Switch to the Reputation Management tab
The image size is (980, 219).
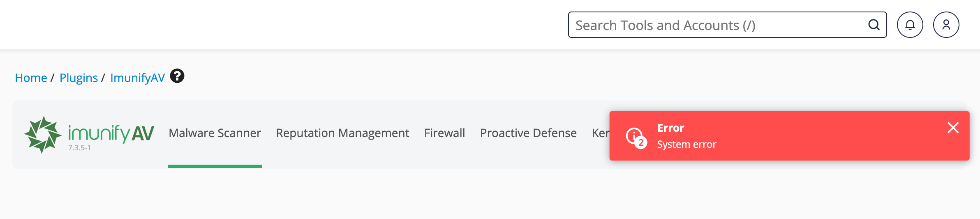pyautogui.click(x=342, y=133)
